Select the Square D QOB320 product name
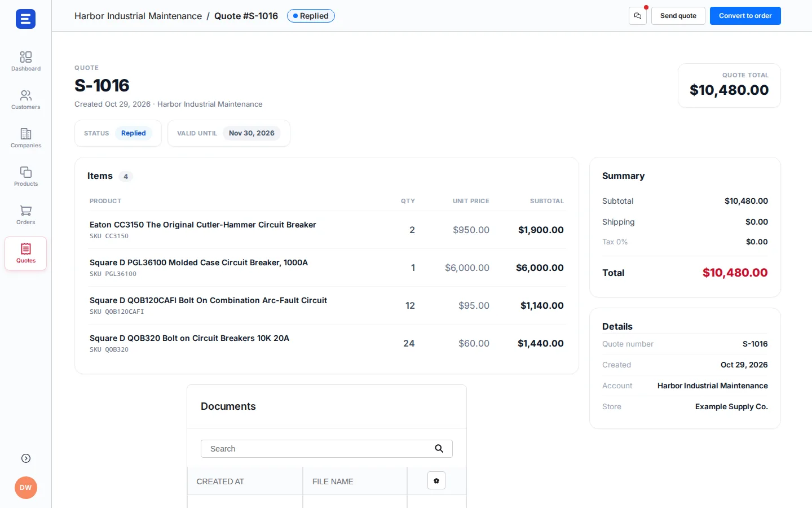Screen dimensions: 812x508 pos(189,338)
